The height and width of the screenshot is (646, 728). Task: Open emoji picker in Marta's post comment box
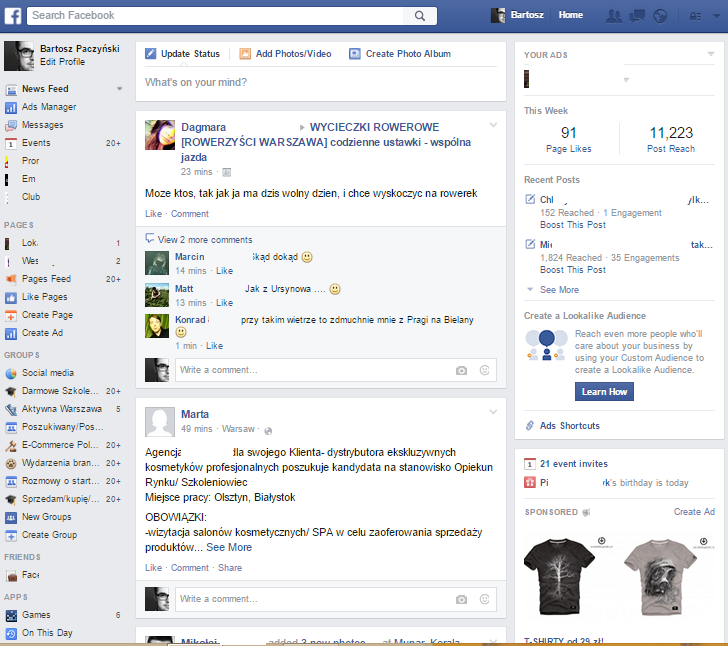pos(484,599)
